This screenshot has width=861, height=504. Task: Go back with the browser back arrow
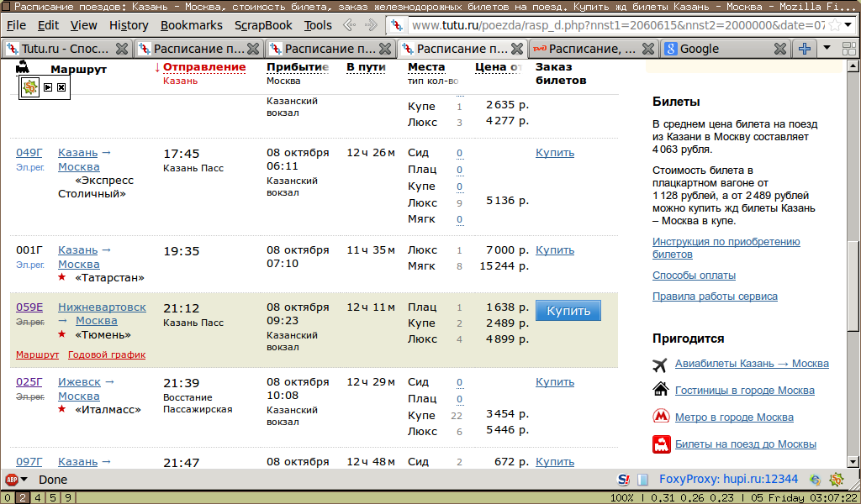click(349, 25)
